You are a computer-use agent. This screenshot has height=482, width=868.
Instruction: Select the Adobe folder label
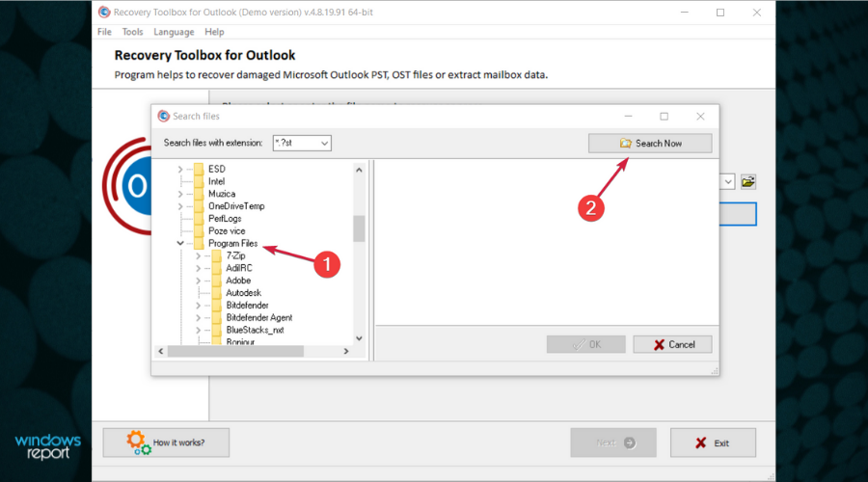coord(238,281)
